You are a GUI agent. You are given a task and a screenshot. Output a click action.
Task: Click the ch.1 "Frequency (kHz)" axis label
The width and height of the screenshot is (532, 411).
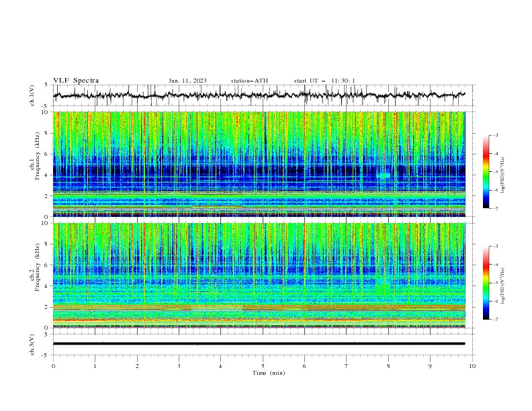tap(38, 154)
